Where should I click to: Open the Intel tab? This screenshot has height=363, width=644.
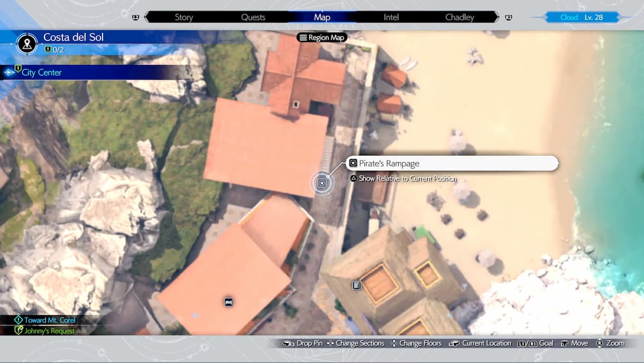[x=391, y=17]
